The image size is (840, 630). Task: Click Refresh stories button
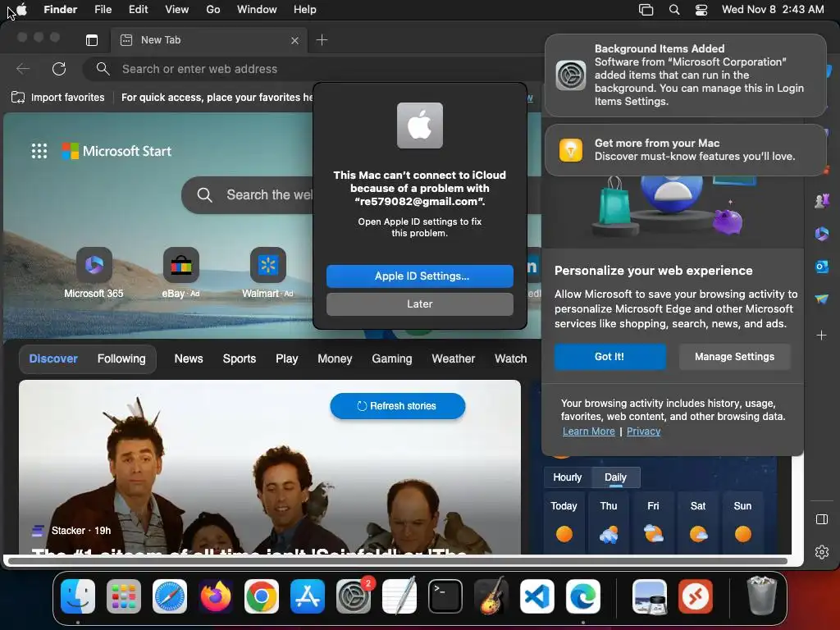pyautogui.click(x=398, y=405)
